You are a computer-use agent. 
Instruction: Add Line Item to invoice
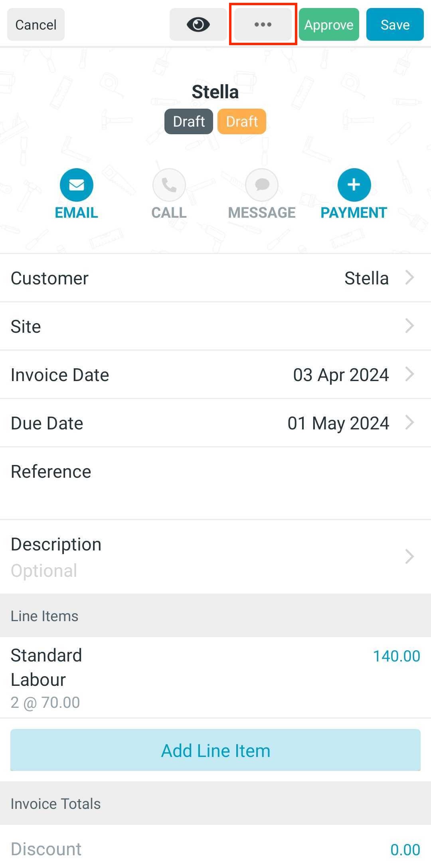point(215,750)
